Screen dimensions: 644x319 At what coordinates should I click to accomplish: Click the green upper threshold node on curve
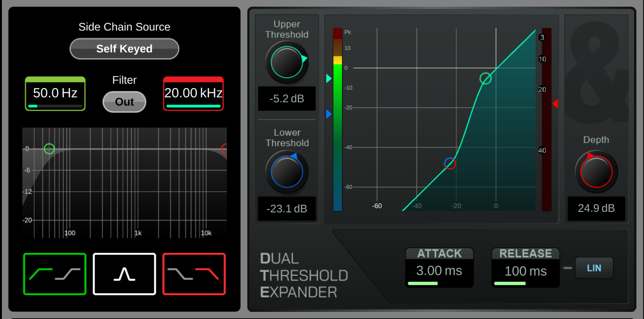pyautogui.click(x=485, y=79)
